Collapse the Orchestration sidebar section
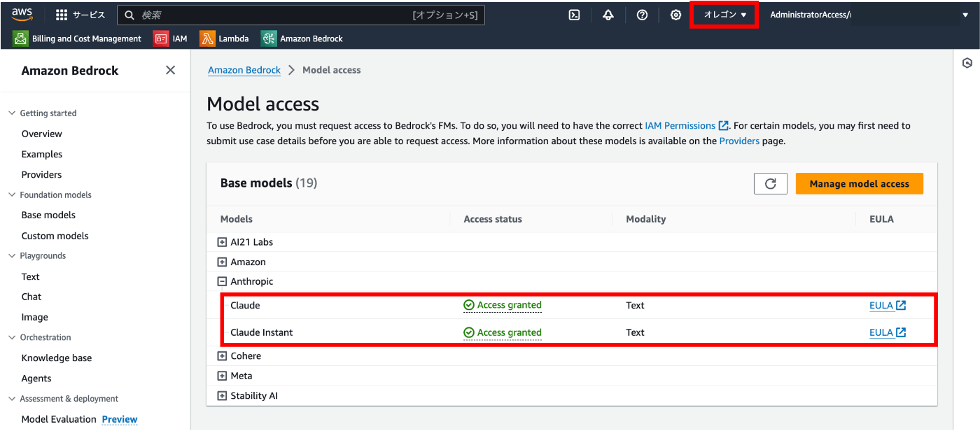980x431 pixels. pyautogui.click(x=12, y=337)
